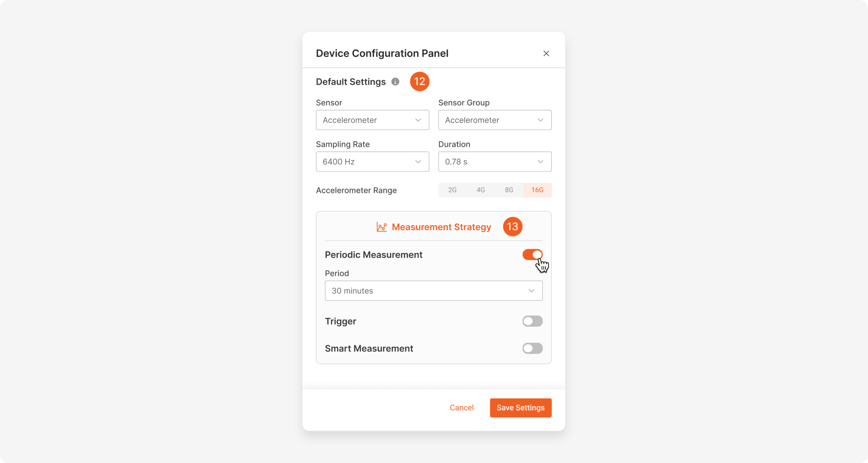Click the close X button on the panel
Viewport: 868px width, 463px height.
click(x=546, y=53)
